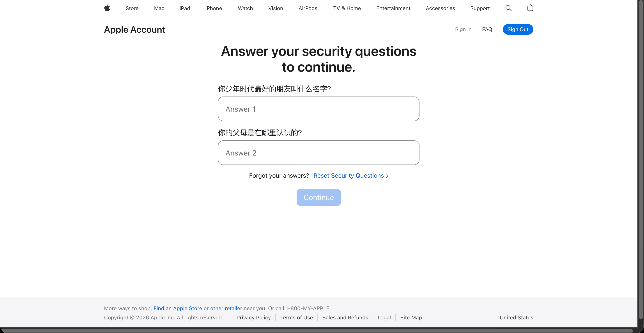Open the iPad menu
644x333 pixels.
point(185,8)
